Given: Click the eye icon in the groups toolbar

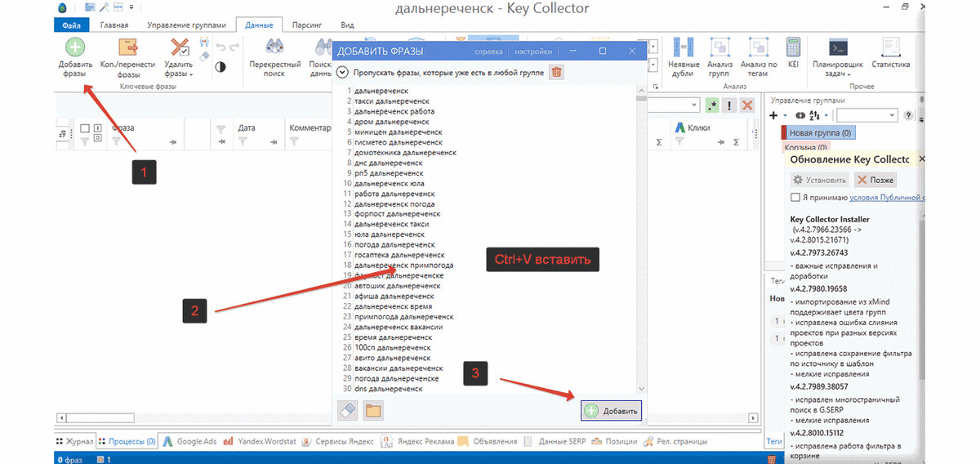Looking at the screenshot, I should pyautogui.click(x=800, y=115).
